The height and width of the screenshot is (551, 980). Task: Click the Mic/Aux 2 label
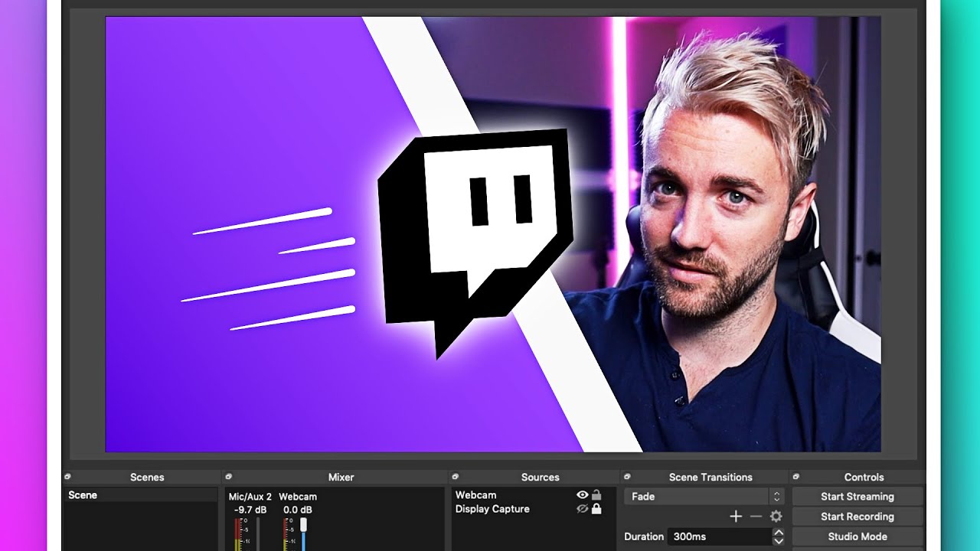[250, 497]
